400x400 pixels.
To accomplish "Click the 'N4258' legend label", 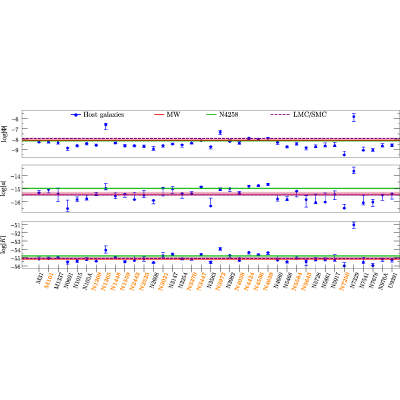I will point(228,115).
